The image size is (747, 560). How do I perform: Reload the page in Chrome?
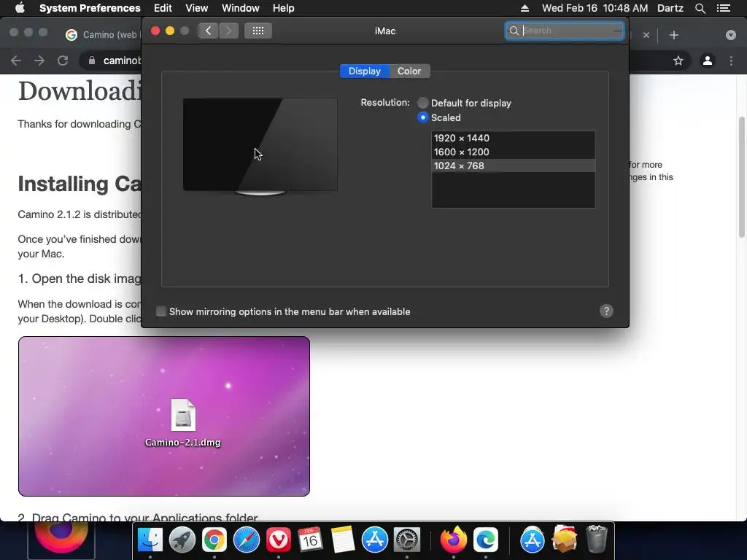[x=63, y=61]
